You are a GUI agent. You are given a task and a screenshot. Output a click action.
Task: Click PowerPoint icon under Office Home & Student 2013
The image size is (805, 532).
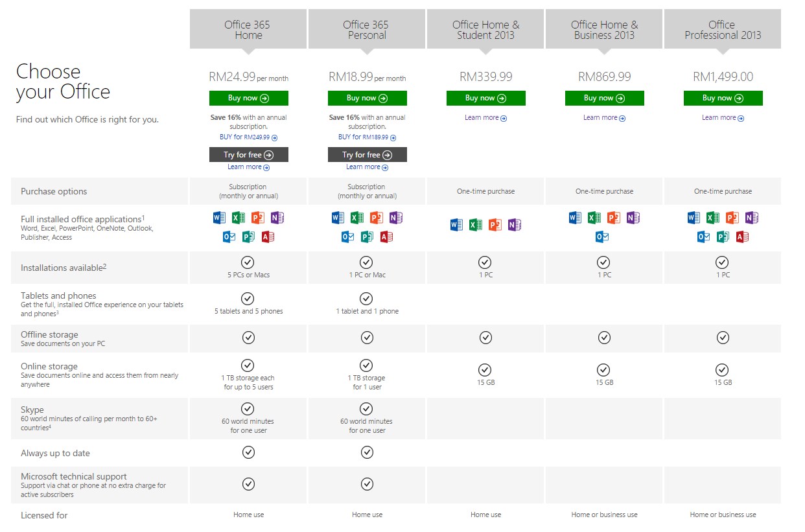[495, 225]
